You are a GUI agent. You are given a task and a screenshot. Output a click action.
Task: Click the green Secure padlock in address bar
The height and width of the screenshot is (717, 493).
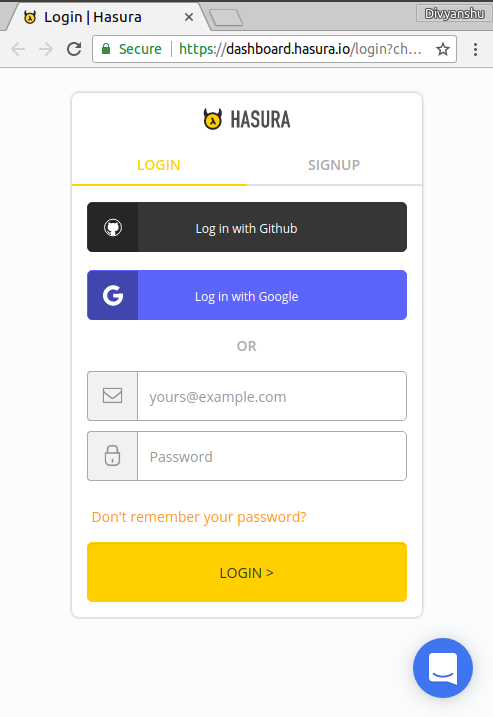(106, 49)
